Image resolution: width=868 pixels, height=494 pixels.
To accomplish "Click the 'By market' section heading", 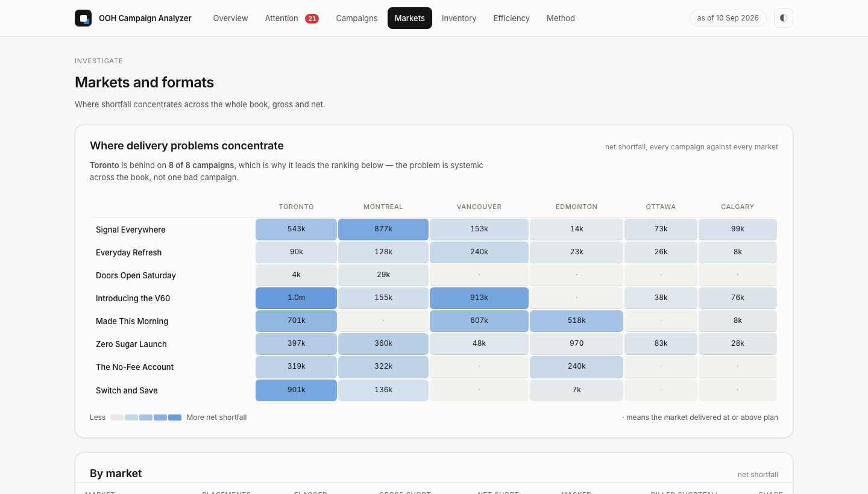I will [x=116, y=474].
